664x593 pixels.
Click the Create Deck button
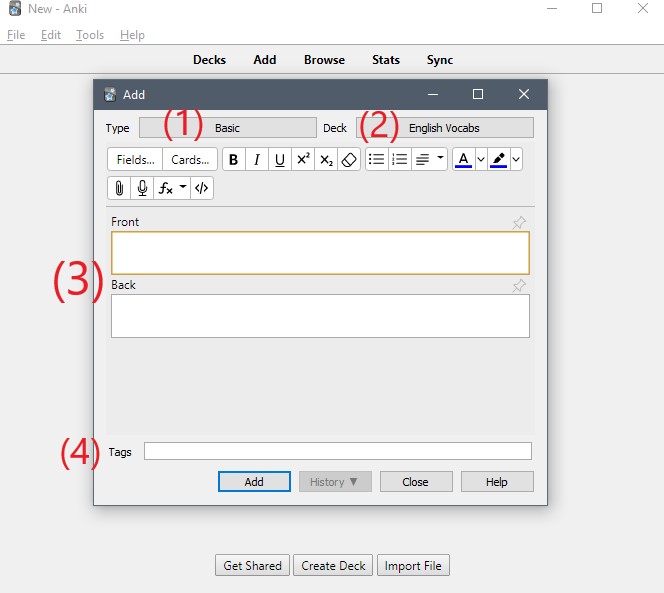pos(333,565)
